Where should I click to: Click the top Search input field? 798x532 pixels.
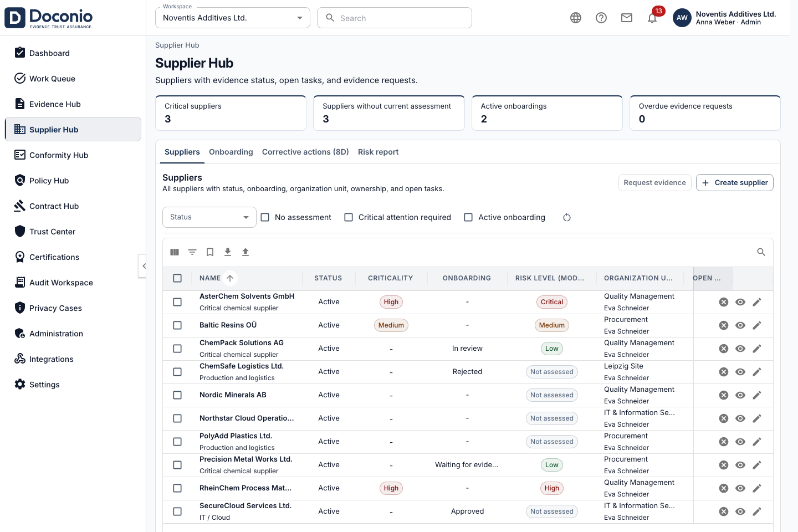[395, 18]
